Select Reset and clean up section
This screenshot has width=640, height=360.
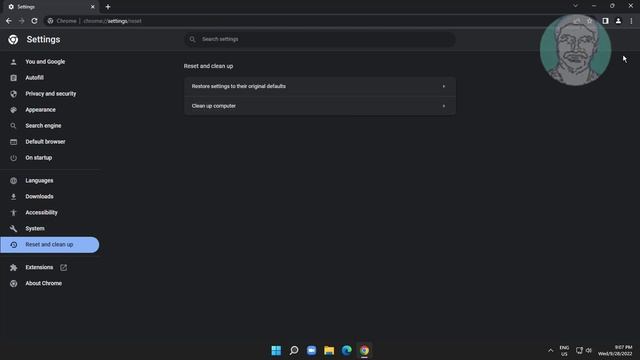49,245
